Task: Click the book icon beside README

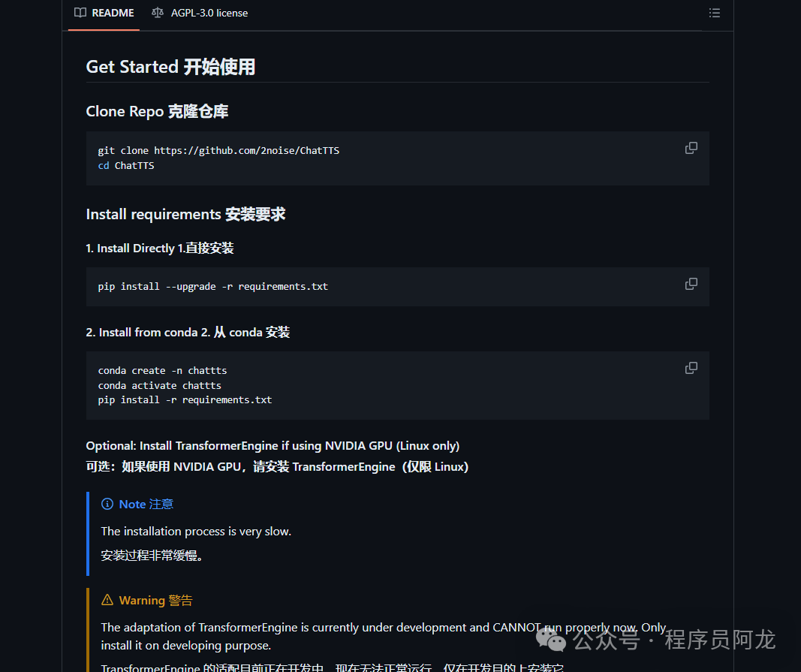Action: point(80,13)
